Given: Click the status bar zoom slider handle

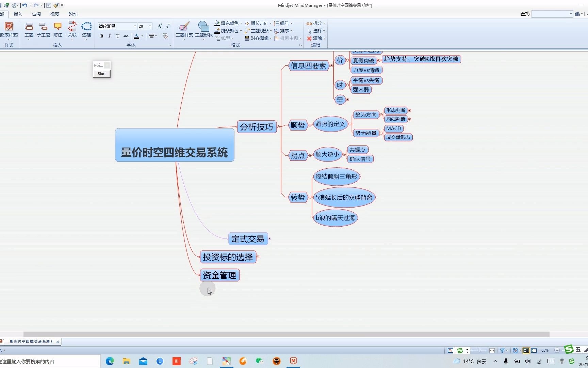Looking at the screenshot, I should pyautogui.click(x=479, y=350).
